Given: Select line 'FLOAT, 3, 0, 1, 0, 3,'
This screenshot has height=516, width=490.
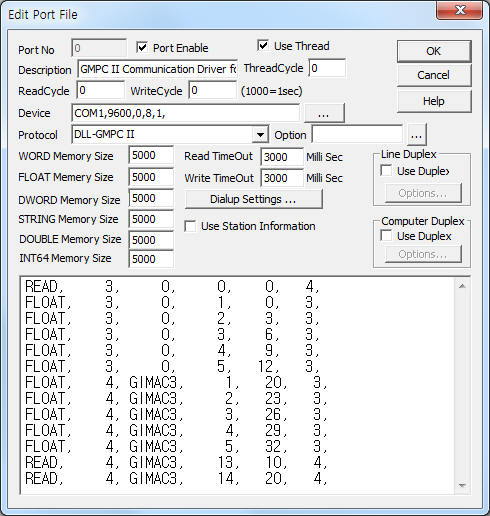Looking at the screenshot, I should 172,302.
